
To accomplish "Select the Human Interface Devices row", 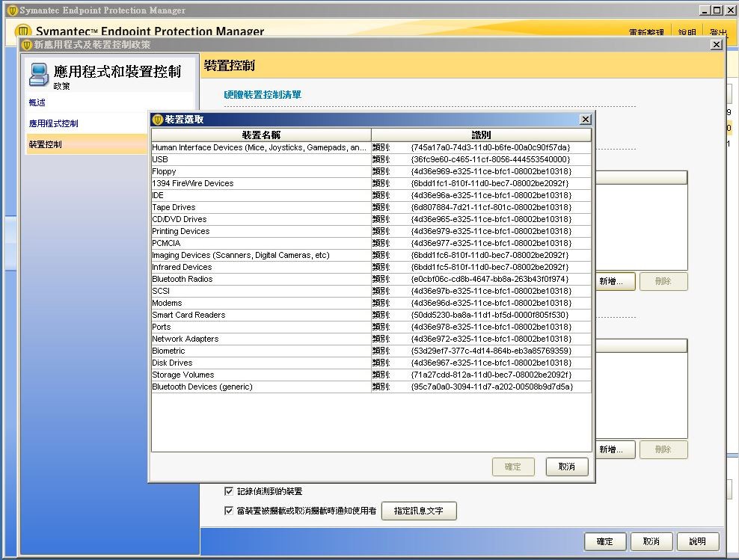I will pyautogui.click(x=372, y=147).
